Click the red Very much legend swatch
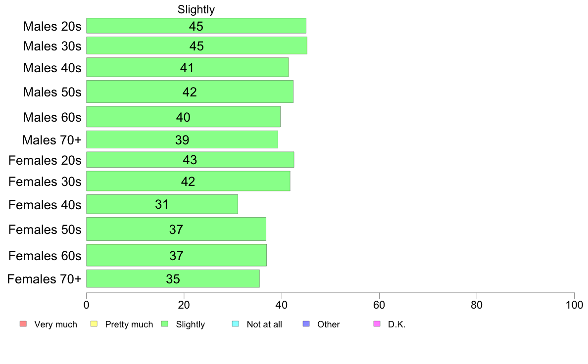 (x=23, y=324)
